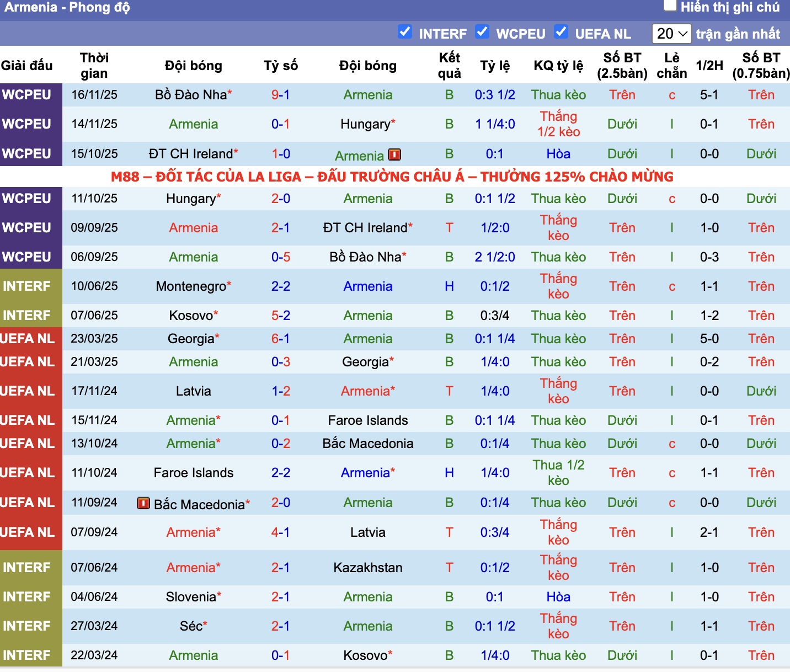Click Thắng 1/2 kèo result on 14/11/25
Screen dimensions: 790x672
pyautogui.click(x=558, y=124)
